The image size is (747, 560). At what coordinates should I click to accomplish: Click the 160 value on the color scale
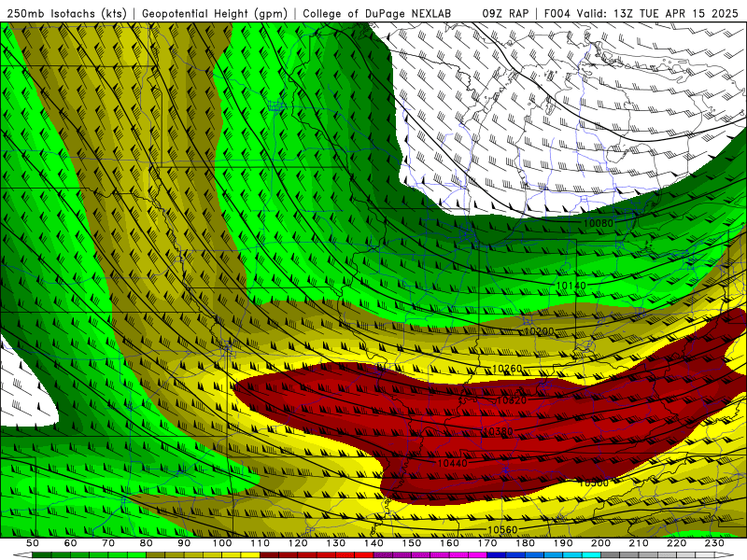449,543
